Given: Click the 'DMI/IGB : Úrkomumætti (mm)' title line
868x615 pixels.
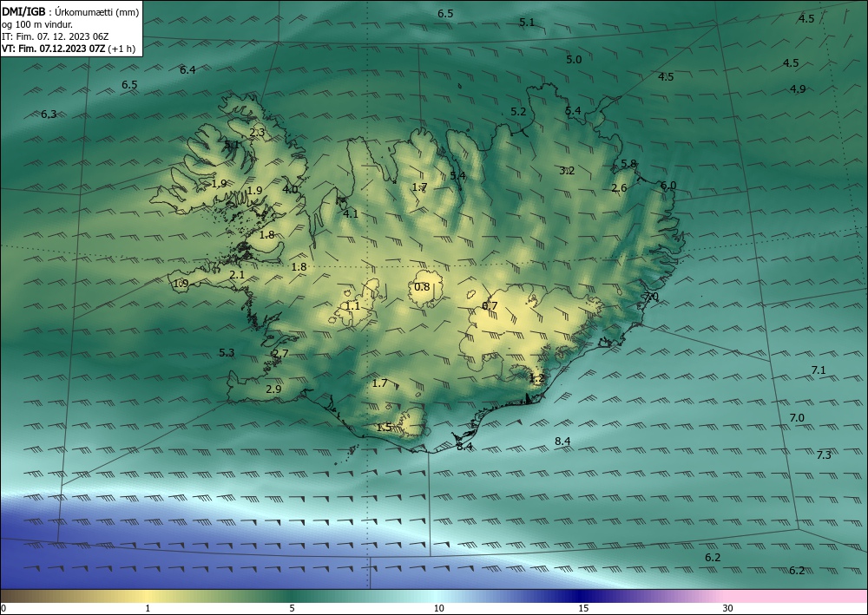Looking at the screenshot, I should [x=70, y=11].
